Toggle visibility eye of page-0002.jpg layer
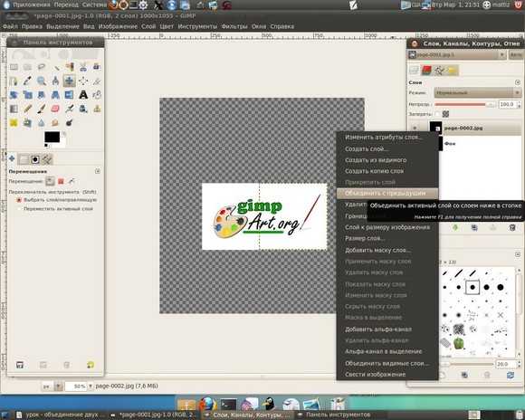 pyautogui.click(x=415, y=128)
